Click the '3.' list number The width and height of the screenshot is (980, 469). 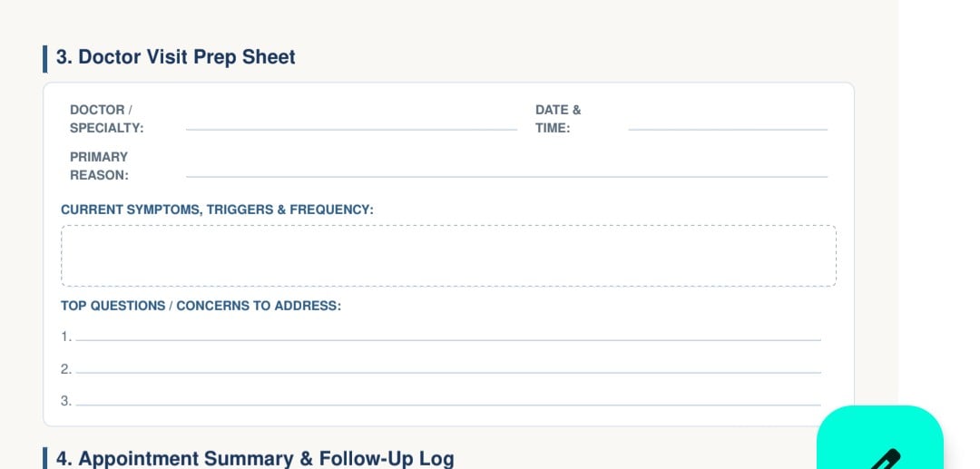(x=66, y=401)
